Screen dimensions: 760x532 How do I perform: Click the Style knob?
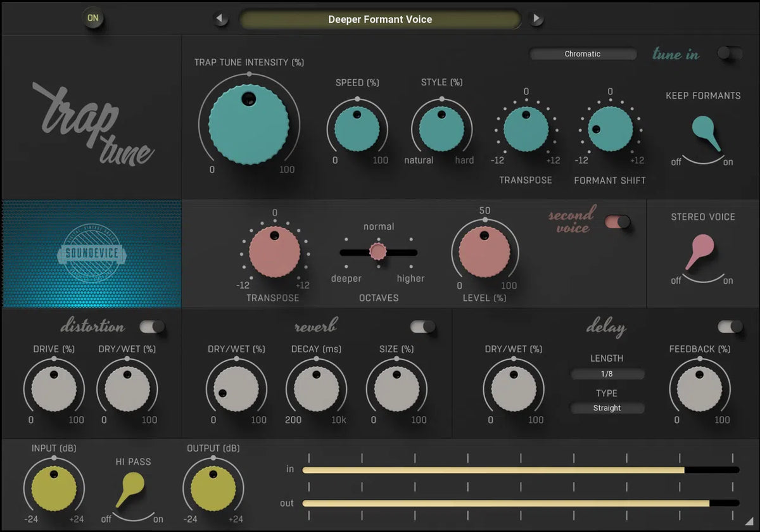coord(441,128)
